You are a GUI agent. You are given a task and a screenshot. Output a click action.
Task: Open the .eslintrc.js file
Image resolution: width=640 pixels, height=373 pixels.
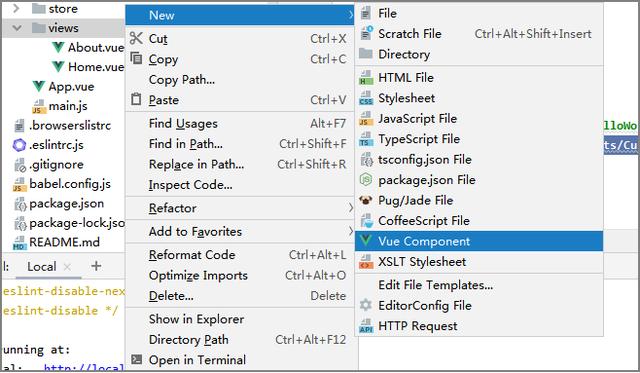click(x=56, y=145)
